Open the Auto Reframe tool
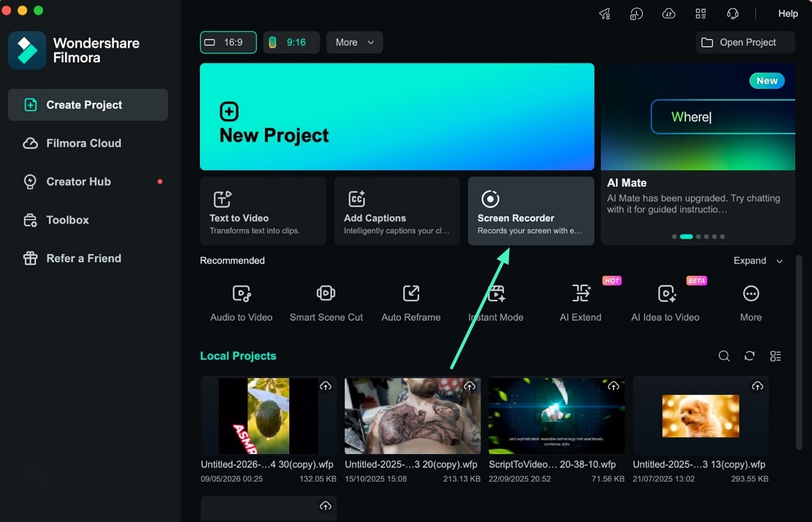 [411, 303]
